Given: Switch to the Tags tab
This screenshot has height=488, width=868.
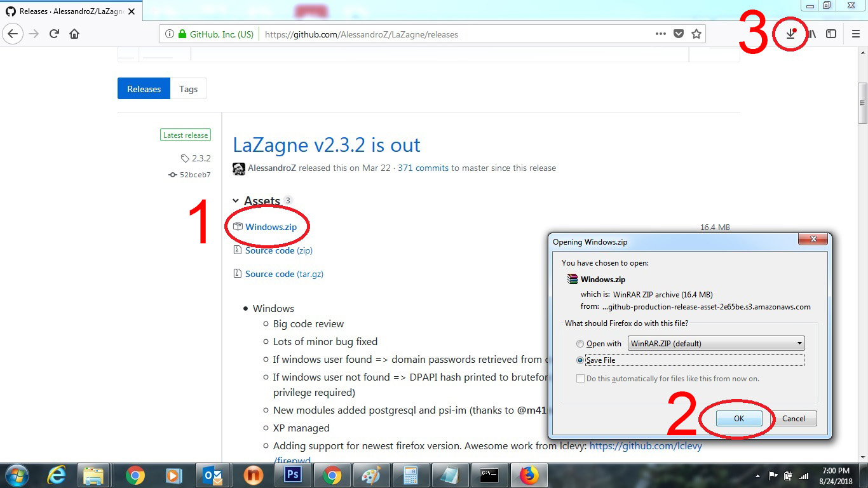Looking at the screenshot, I should (188, 89).
